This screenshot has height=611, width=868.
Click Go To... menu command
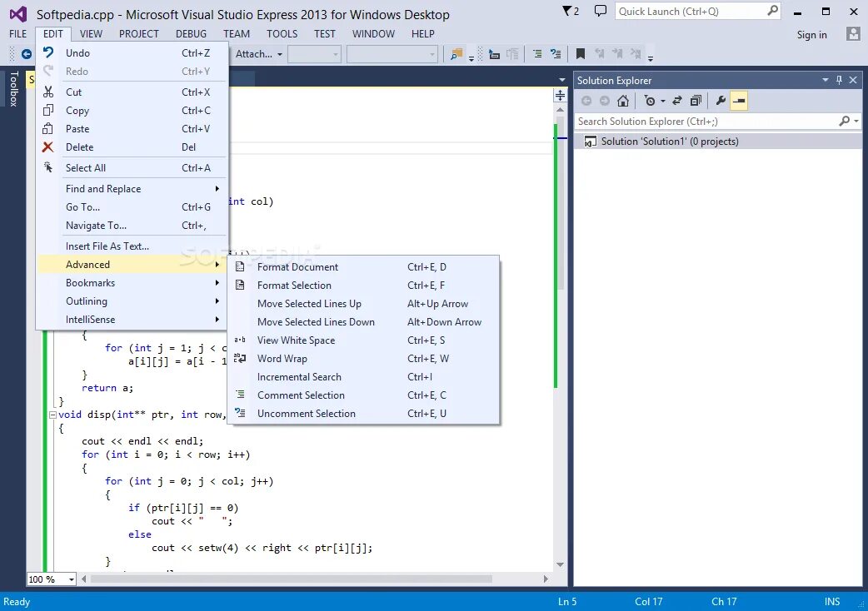point(132,206)
